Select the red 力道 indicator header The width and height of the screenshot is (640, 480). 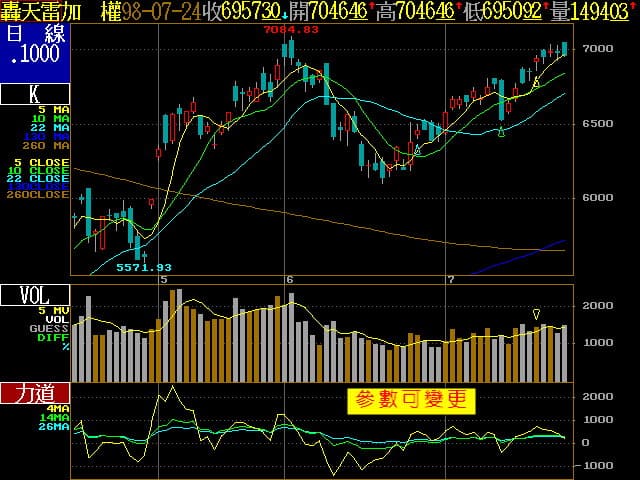click(x=35, y=393)
